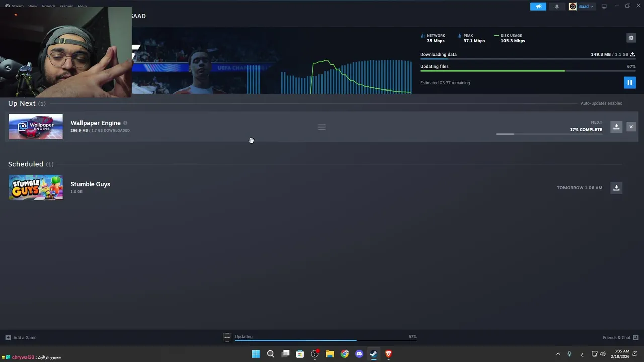Viewport: 644px width, 362px height.
Task: Click the bottom Updating progress bar
Action: [326, 341]
